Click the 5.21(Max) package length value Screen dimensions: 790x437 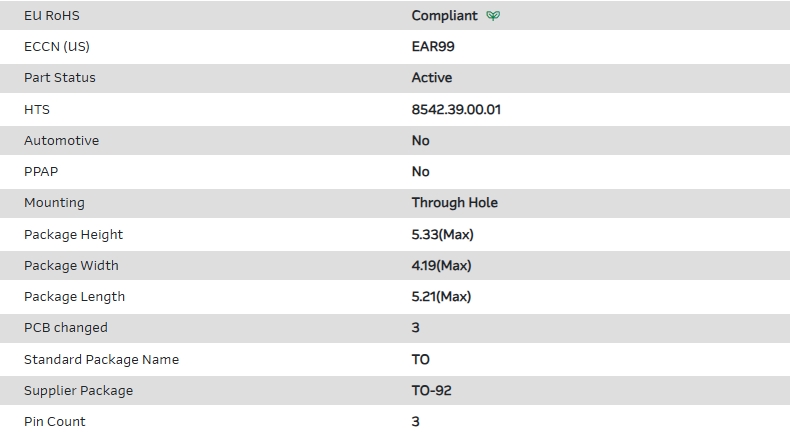pyautogui.click(x=441, y=296)
